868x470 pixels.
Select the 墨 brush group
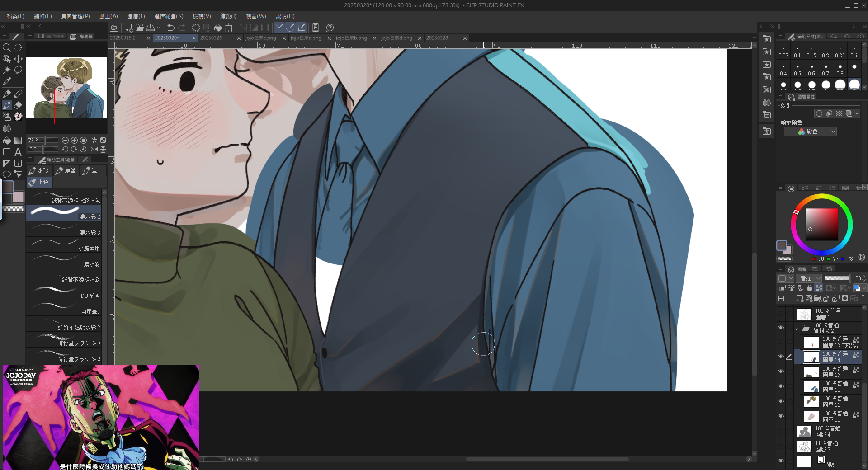pyautogui.click(x=92, y=170)
